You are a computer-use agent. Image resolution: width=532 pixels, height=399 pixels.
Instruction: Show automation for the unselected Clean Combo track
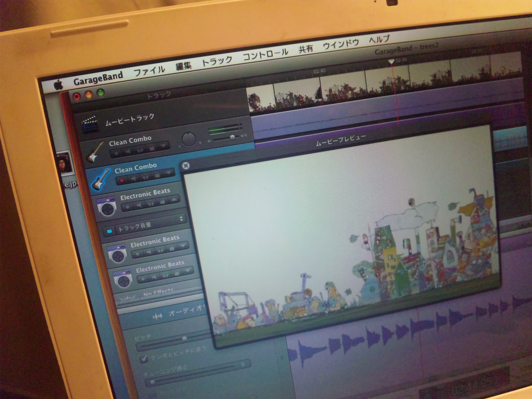coord(163,145)
